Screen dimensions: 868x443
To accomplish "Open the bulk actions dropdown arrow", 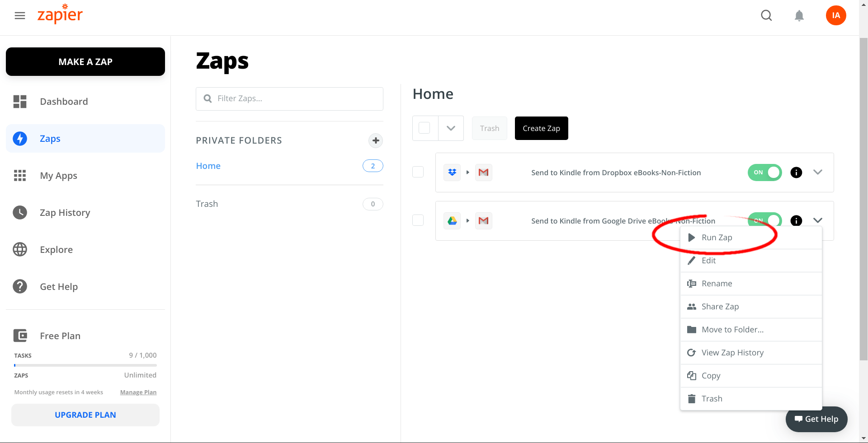I will tap(451, 128).
